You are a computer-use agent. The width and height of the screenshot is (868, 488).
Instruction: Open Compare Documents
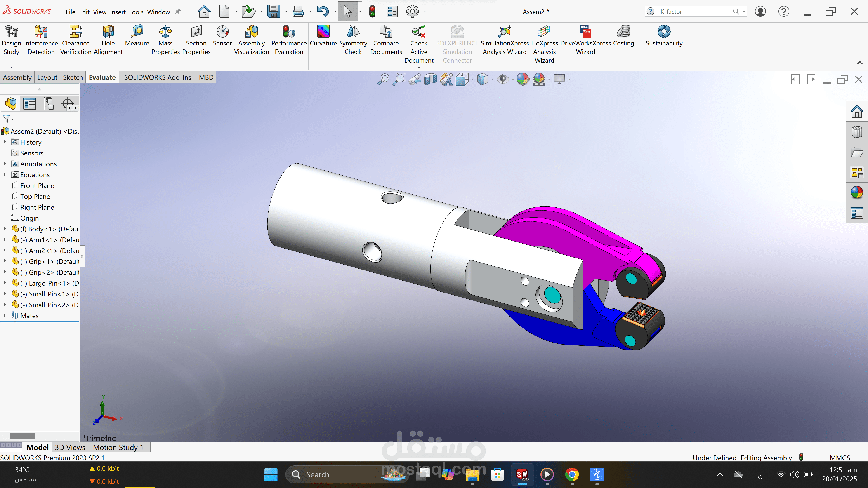386,40
